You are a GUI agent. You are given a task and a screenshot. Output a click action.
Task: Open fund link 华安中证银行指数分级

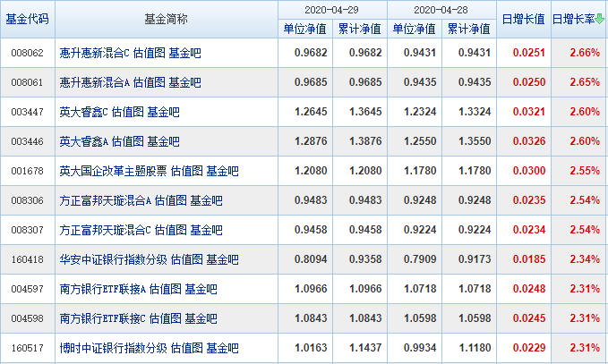click(113, 259)
